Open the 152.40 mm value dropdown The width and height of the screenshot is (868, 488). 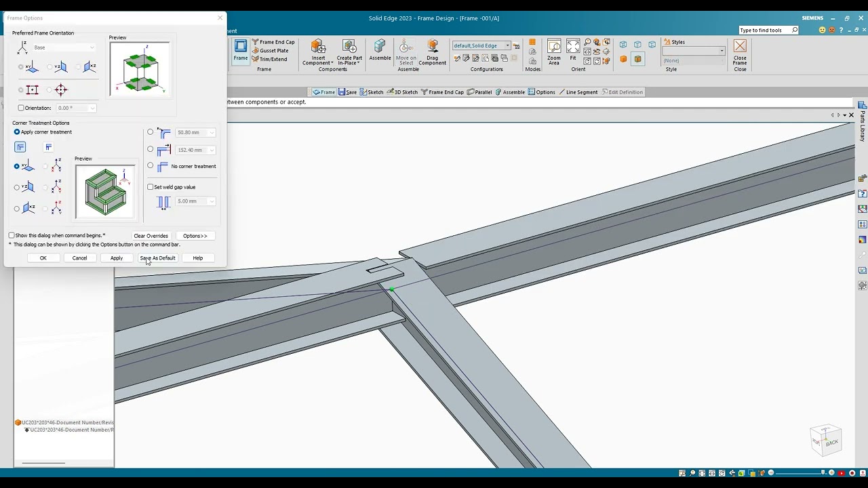(212, 150)
